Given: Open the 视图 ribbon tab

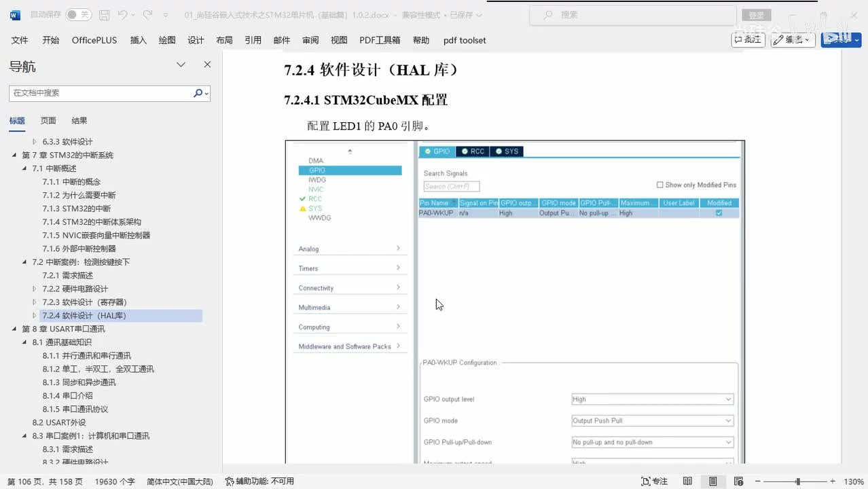Looking at the screenshot, I should click(339, 40).
